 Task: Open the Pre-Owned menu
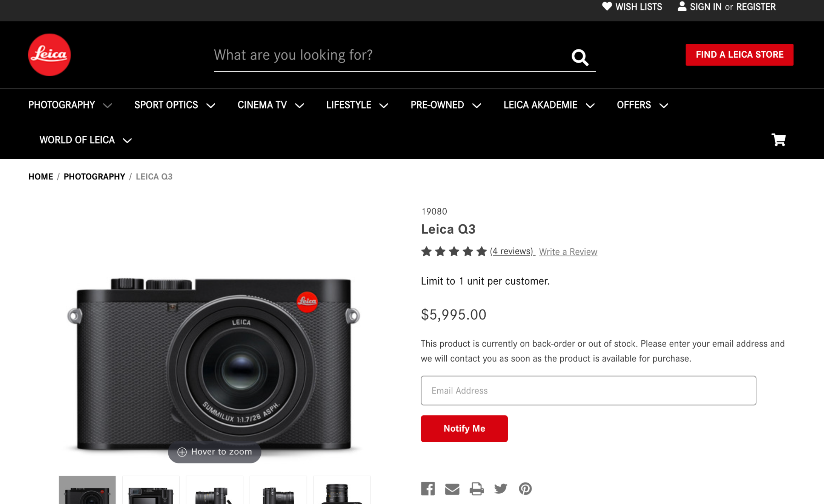[445, 105]
